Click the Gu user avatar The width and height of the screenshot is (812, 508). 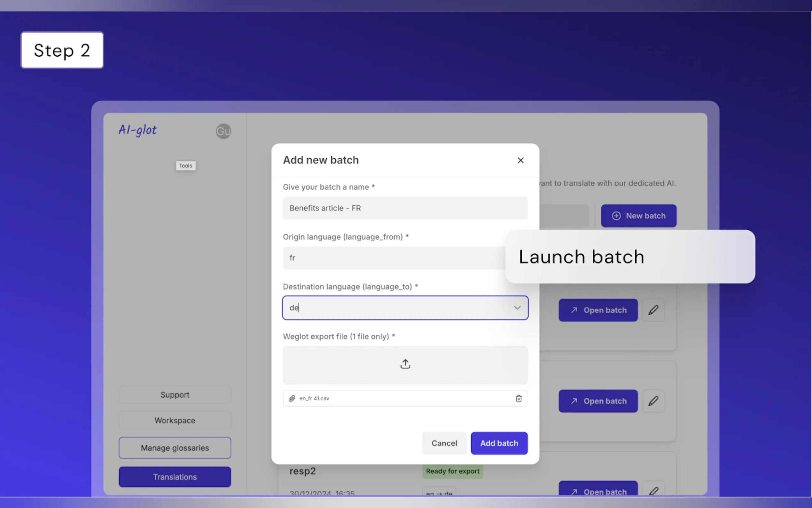tap(223, 131)
